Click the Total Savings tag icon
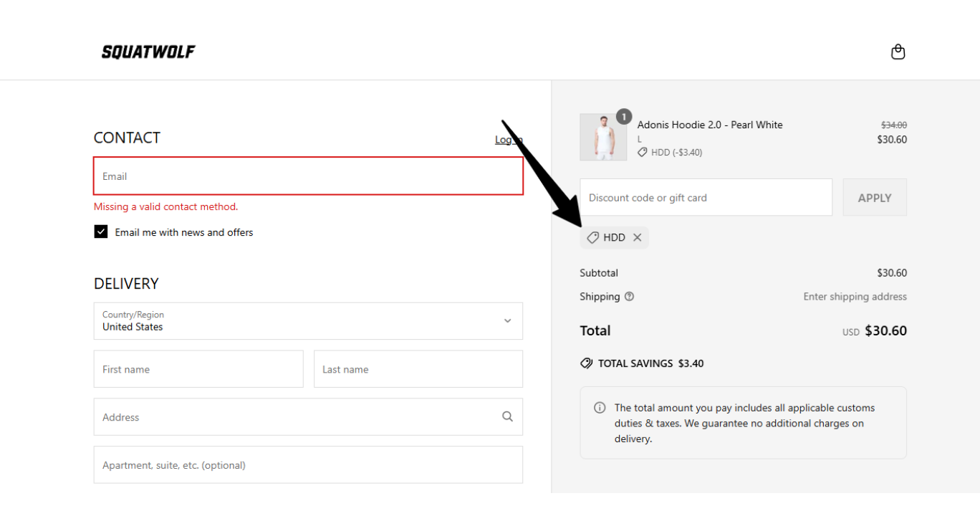 coord(586,363)
